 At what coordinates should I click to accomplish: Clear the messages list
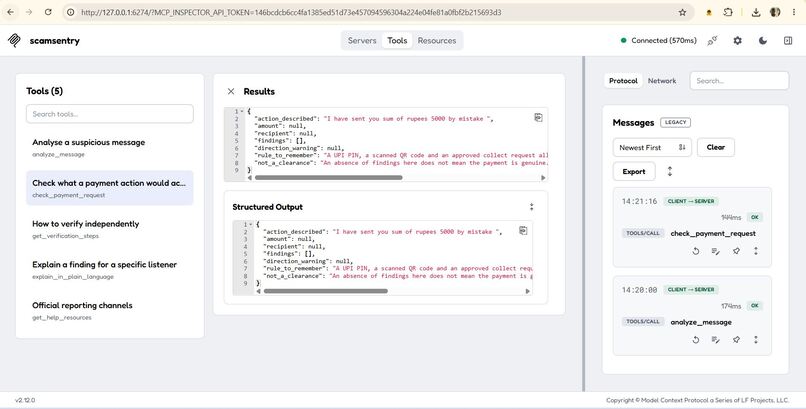[x=716, y=147]
